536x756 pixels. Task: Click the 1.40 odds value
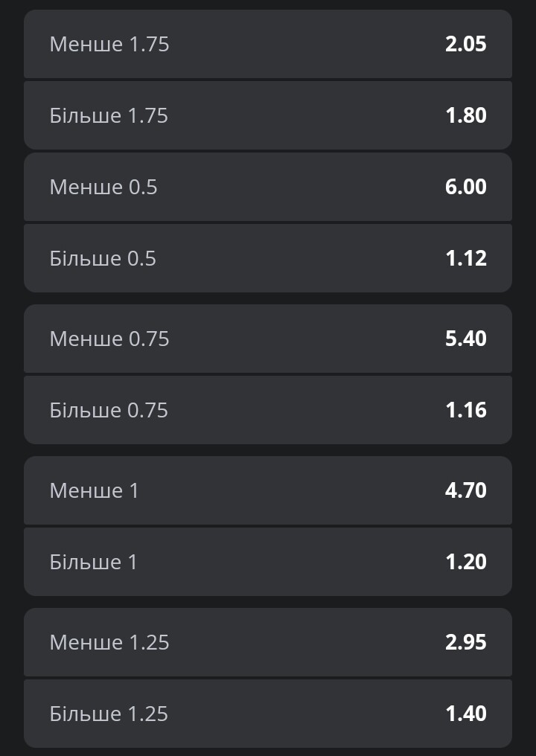click(x=465, y=714)
